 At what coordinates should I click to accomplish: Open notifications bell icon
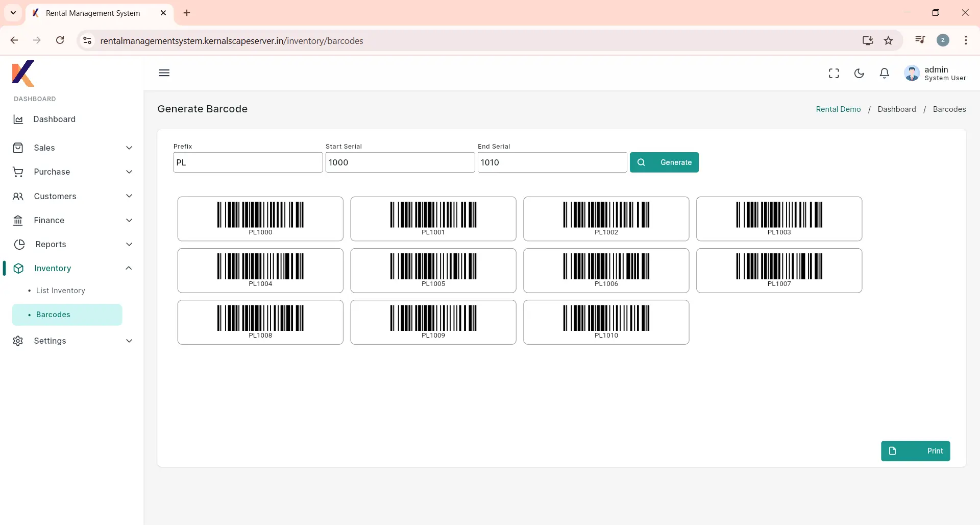[885, 74]
